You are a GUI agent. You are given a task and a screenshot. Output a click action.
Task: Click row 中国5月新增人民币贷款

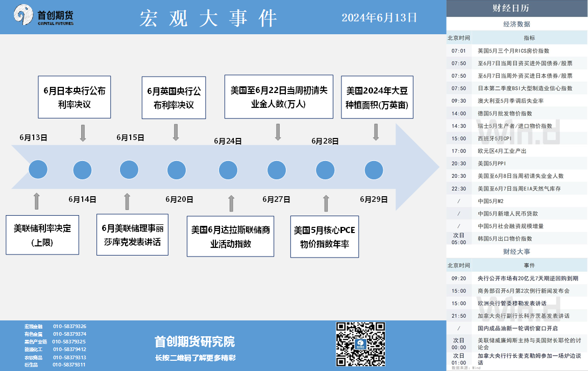[x=517, y=214]
